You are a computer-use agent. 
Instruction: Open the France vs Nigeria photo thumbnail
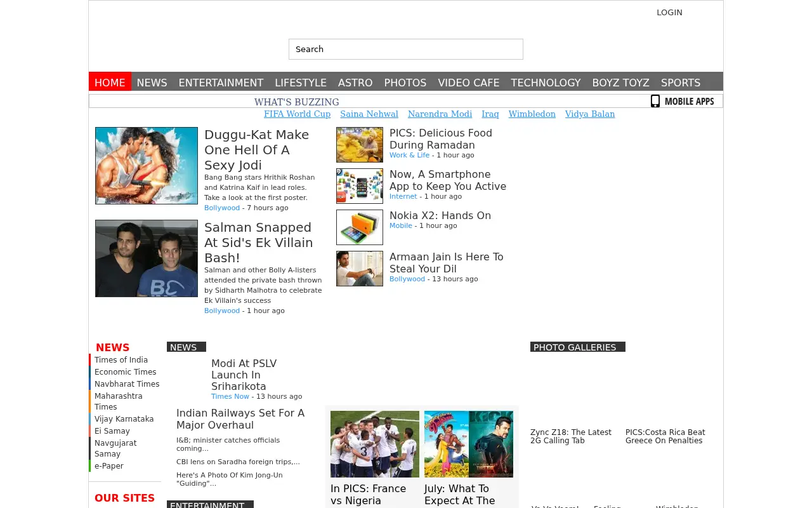[375, 444]
